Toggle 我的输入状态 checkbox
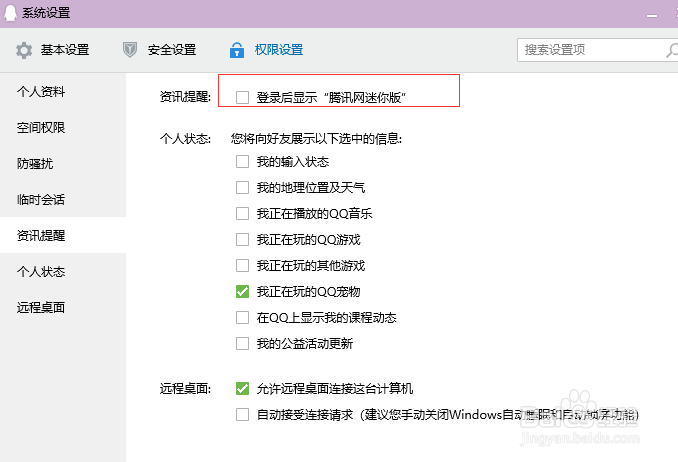The width and height of the screenshot is (678, 462). [x=242, y=162]
